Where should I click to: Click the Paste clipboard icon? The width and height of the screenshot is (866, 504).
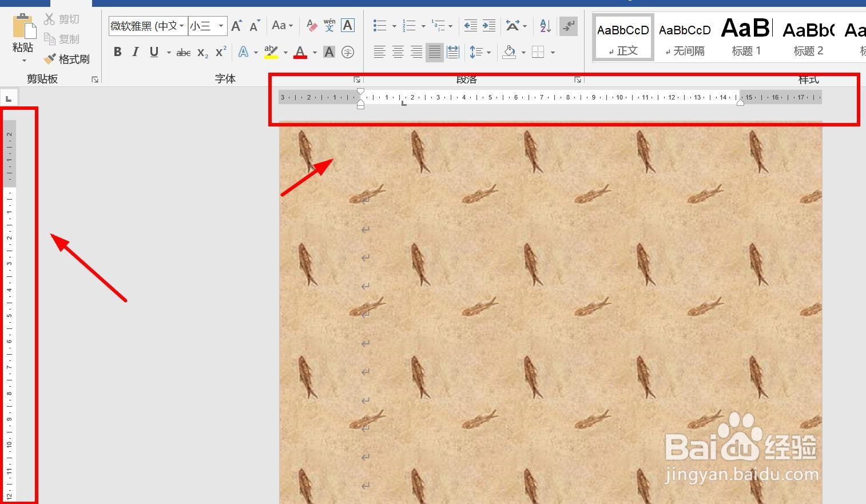[23, 26]
